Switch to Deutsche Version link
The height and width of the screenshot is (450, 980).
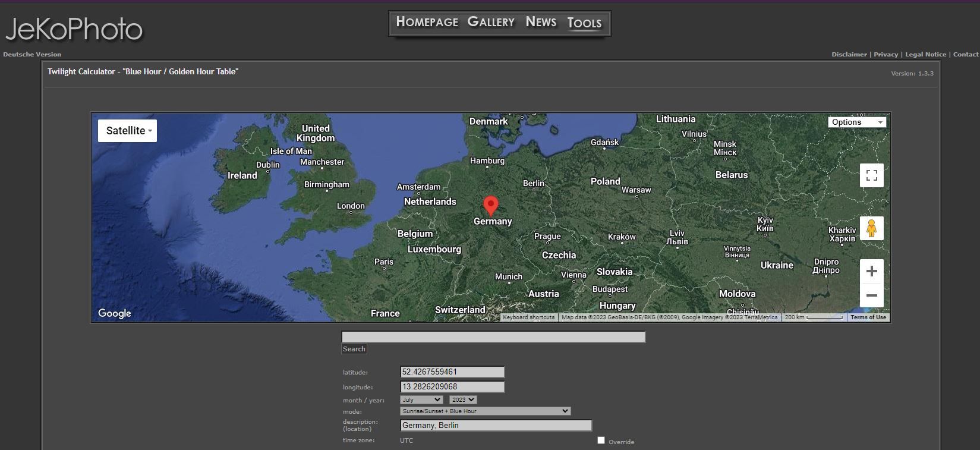(x=32, y=54)
